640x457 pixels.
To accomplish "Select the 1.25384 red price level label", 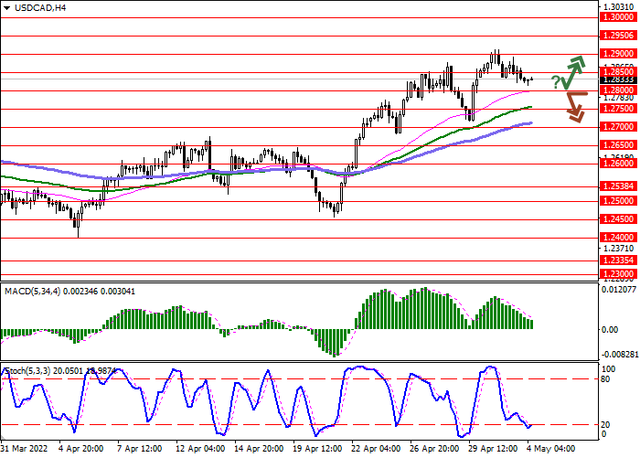I will 618,186.
